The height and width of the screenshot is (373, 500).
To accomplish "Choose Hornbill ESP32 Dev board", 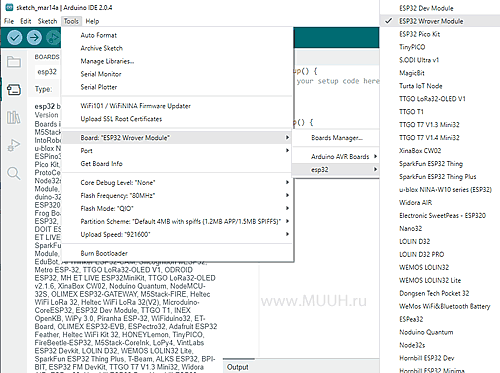I will [440, 358].
